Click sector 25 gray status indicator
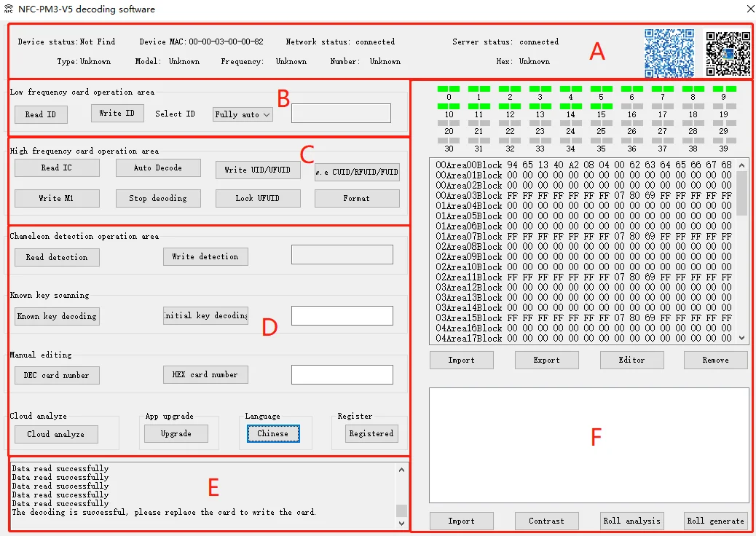 pos(602,123)
